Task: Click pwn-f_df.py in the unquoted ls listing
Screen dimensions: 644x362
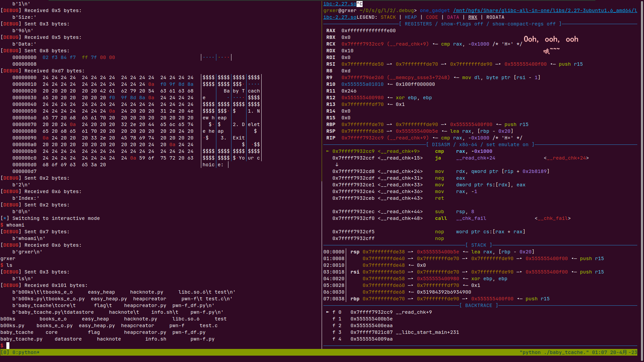Action: (189, 332)
